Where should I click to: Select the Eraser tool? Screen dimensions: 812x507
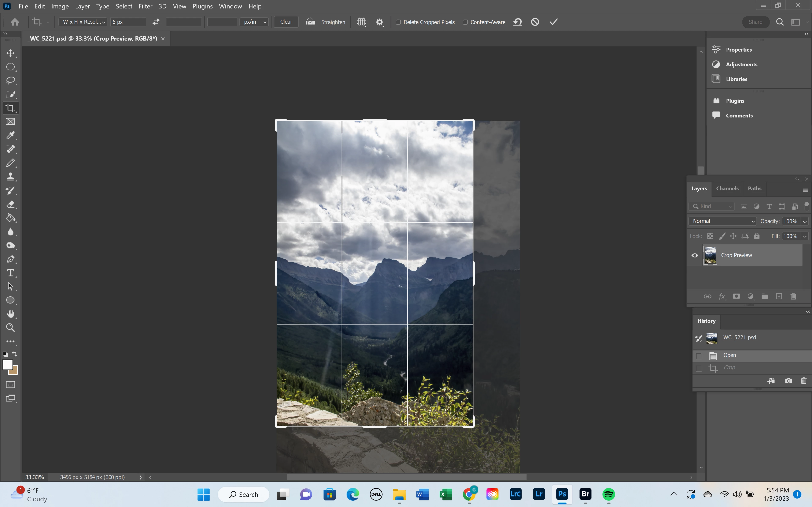[x=10, y=204]
